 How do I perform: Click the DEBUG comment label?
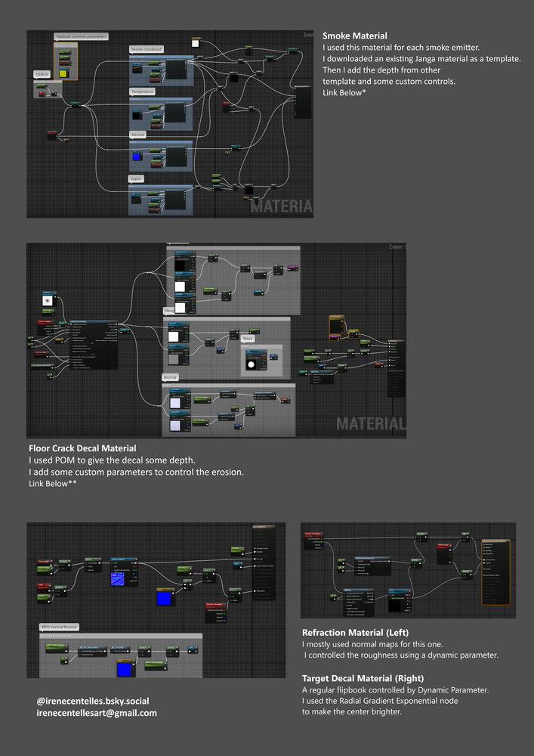[x=42, y=75]
